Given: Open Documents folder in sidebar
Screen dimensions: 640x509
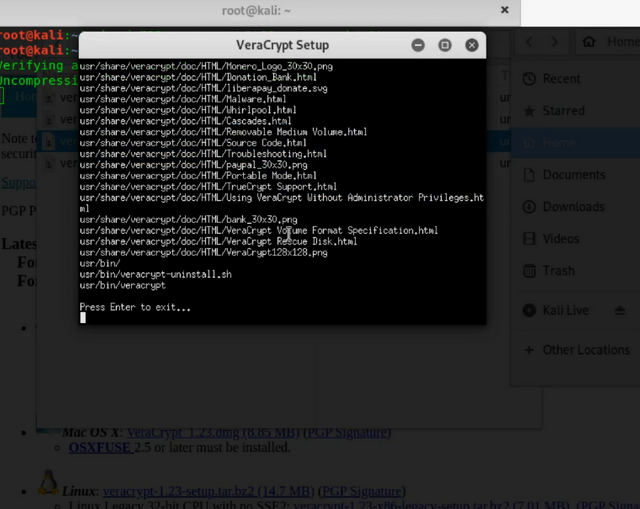Looking at the screenshot, I should 576,175.
